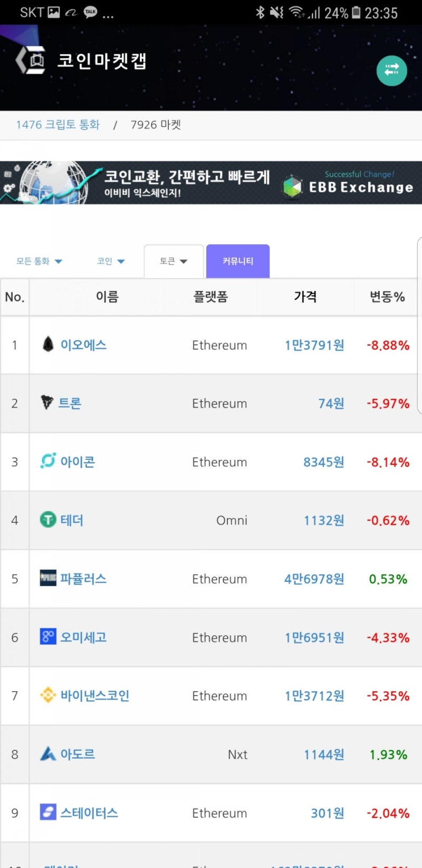
Task: Open the 토큰 dropdown menu
Action: coord(173,260)
